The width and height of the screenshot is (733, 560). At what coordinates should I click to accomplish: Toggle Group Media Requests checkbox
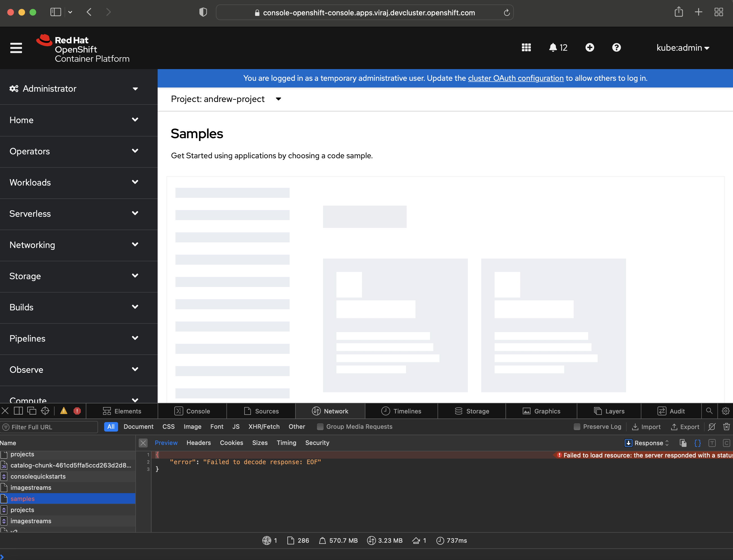pos(320,427)
